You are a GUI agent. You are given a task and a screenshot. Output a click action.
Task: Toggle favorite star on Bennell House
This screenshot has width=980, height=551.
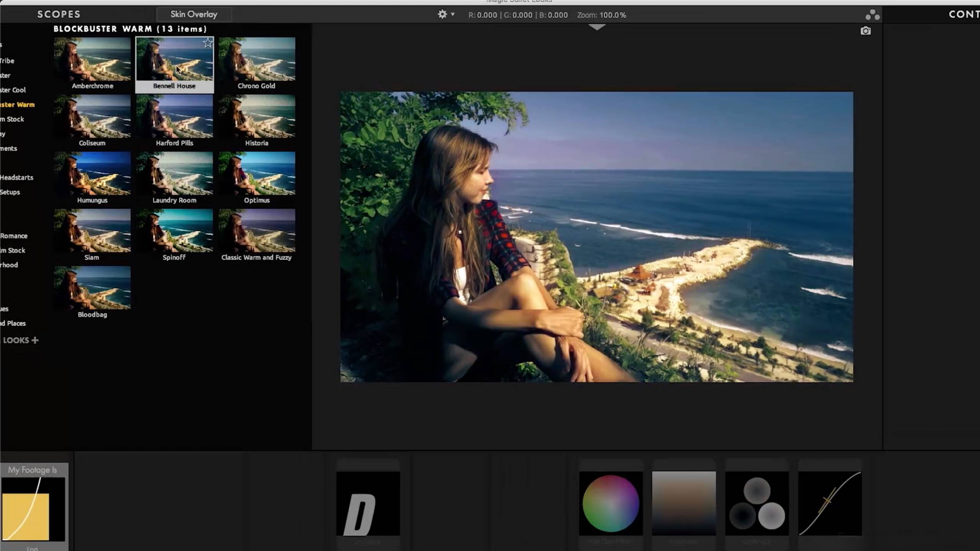click(x=207, y=42)
